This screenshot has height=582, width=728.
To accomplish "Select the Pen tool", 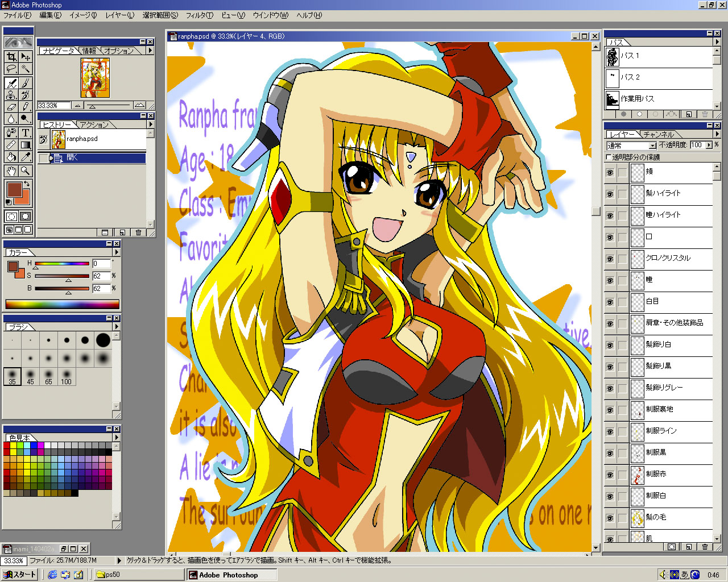I will (x=11, y=132).
